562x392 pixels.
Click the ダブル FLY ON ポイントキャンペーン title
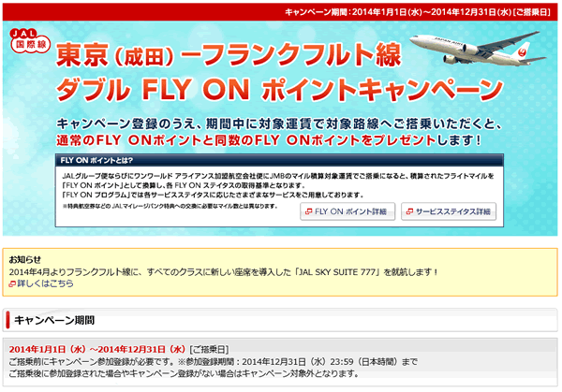coord(272,91)
